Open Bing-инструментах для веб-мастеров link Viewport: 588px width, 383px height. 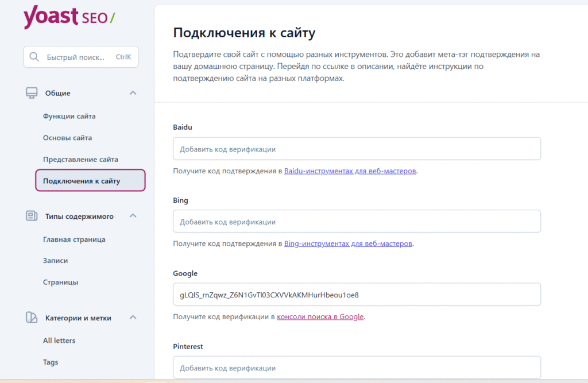point(348,243)
